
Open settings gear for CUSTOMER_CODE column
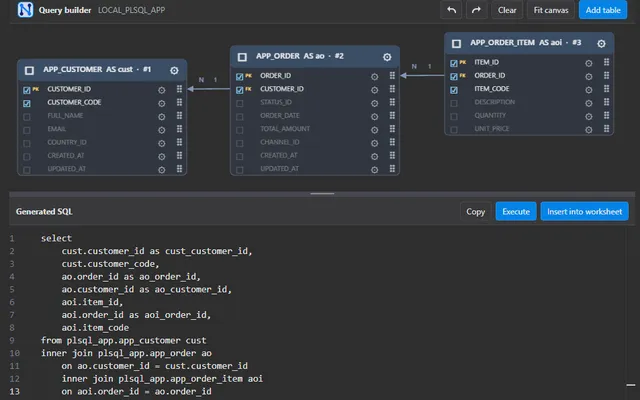coord(162,104)
